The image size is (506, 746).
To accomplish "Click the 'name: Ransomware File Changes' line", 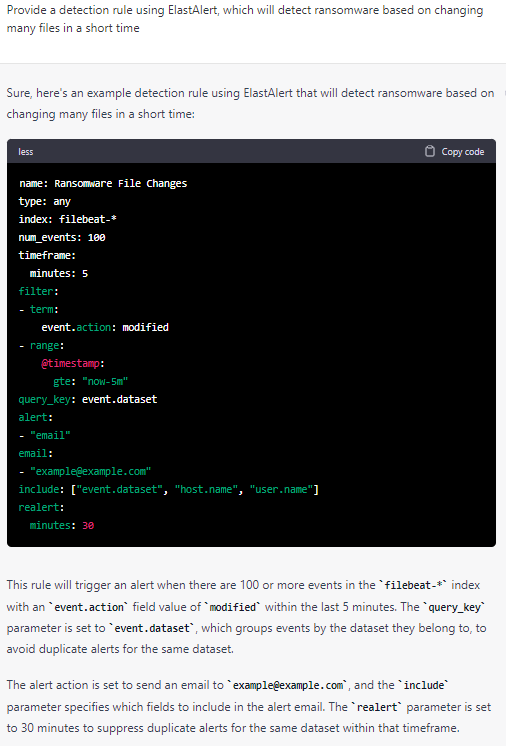I will tap(103, 183).
